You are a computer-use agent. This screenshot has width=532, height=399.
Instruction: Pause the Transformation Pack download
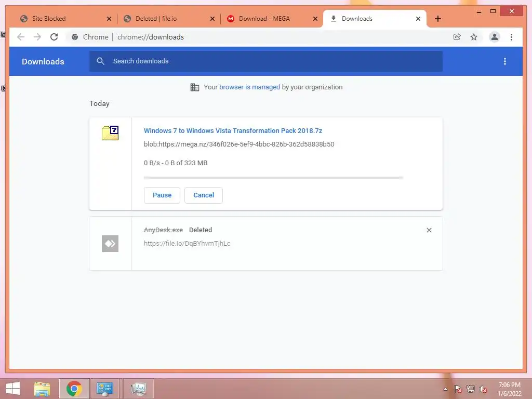(162, 195)
